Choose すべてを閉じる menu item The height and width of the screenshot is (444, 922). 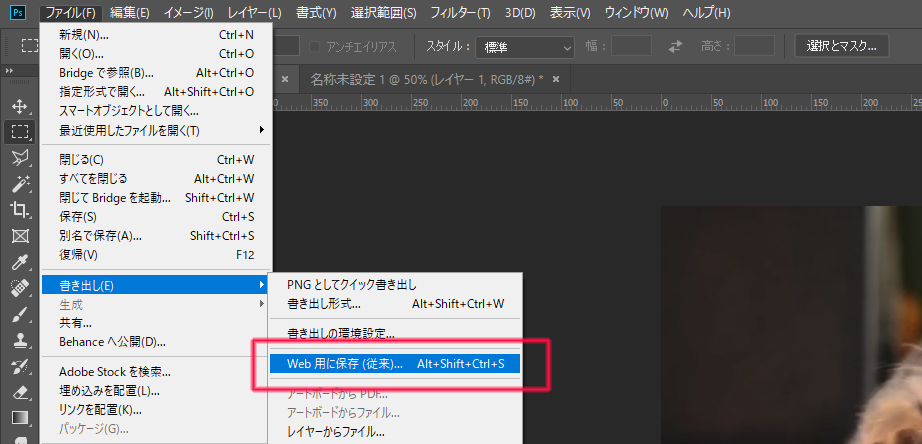point(156,178)
